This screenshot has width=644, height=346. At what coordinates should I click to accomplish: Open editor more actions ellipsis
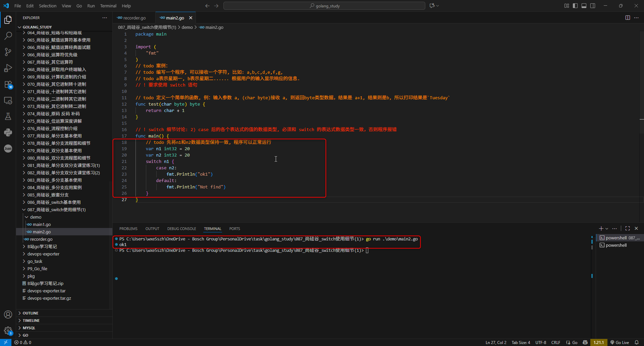636,18
